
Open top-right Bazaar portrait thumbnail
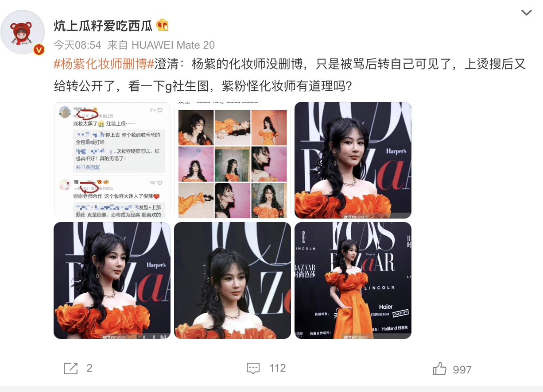353,160
